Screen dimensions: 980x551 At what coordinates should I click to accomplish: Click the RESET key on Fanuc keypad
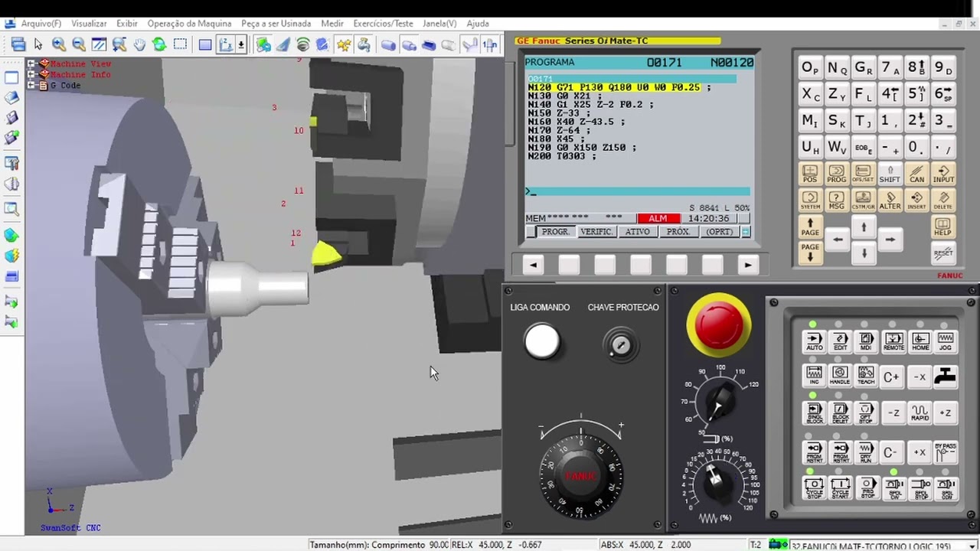click(x=943, y=253)
